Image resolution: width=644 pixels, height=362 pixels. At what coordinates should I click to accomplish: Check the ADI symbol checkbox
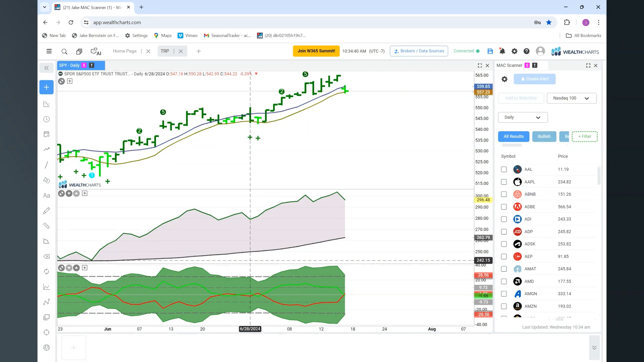point(504,219)
